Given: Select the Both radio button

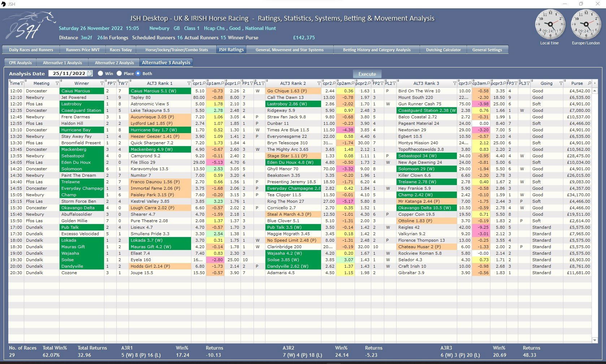Looking at the screenshot, I should pos(138,73).
